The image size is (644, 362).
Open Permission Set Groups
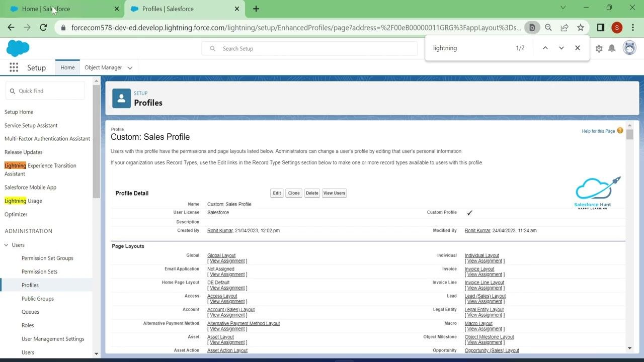pos(47,258)
